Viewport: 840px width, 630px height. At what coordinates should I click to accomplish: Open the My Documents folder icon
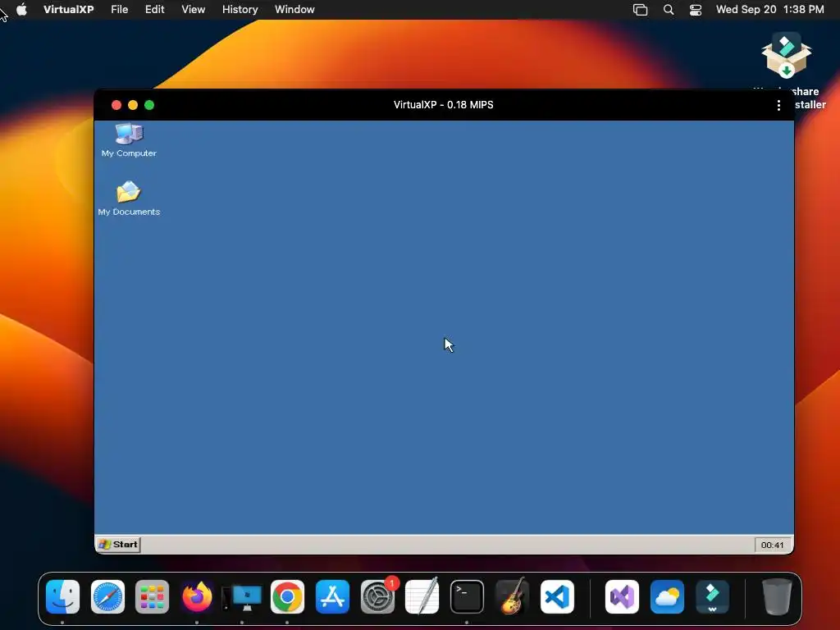point(129,199)
